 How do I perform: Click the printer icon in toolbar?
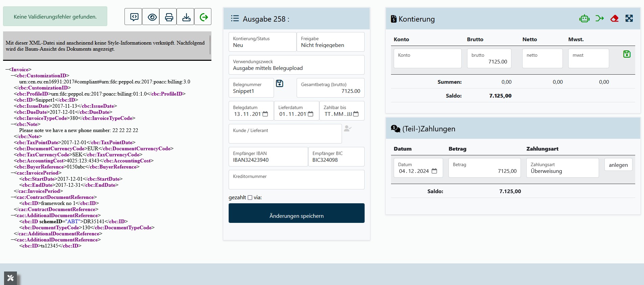coord(169,17)
